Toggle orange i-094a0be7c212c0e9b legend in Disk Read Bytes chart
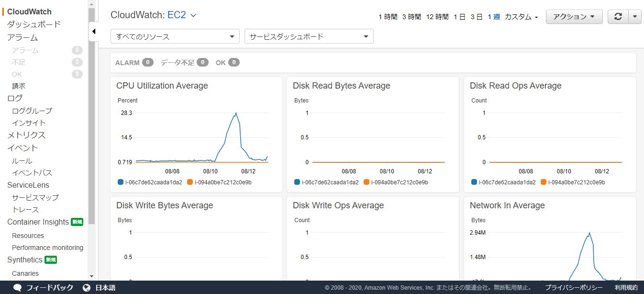644x294 pixels. 396,182
